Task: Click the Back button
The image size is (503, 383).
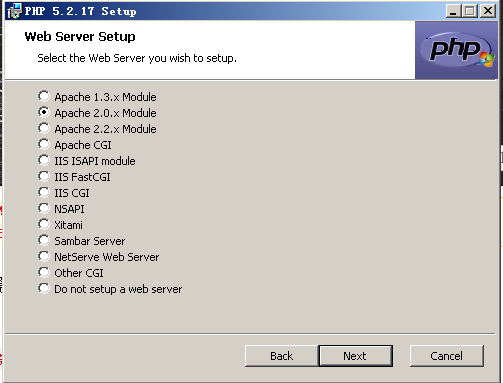Action: 282,356
